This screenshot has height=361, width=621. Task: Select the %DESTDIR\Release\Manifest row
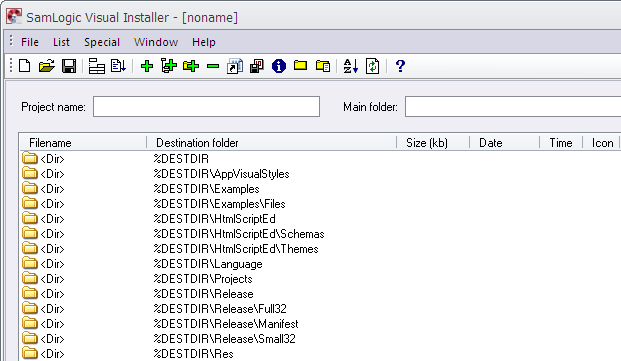[x=320, y=324]
